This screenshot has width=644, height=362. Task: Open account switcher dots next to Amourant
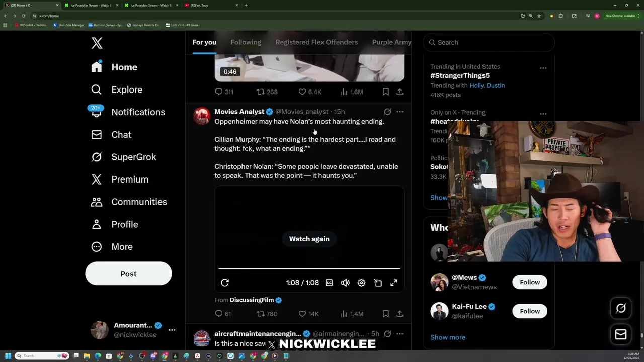click(x=172, y=330)
